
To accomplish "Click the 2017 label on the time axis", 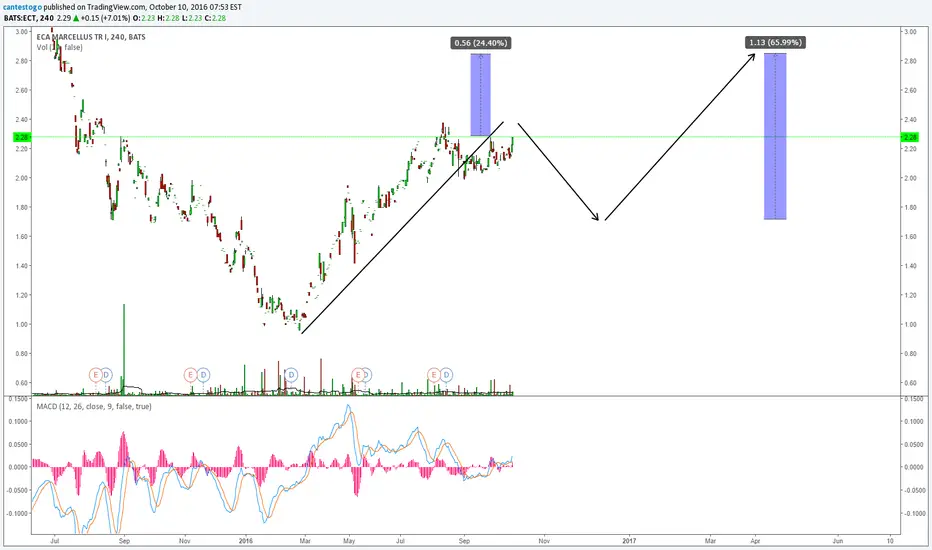I will (x=629, y=541).
